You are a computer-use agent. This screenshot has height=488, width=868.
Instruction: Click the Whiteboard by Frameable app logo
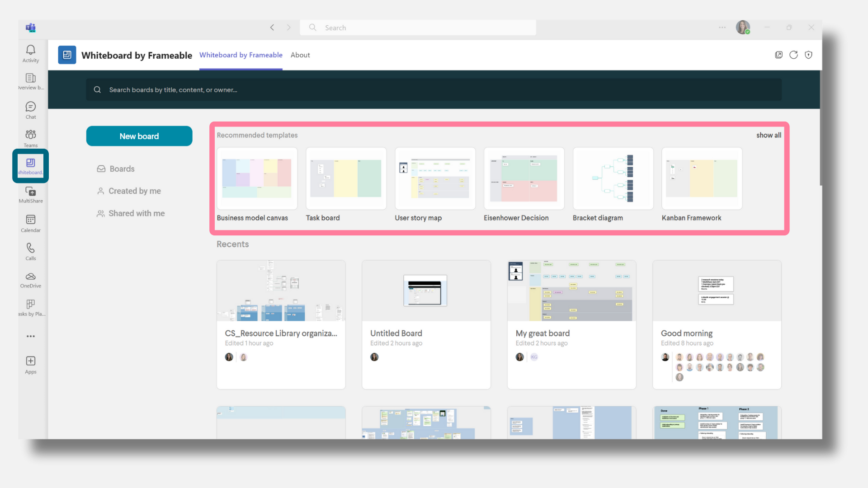point(67,55)
